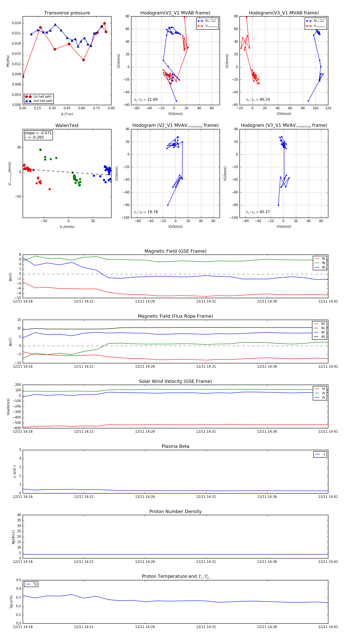
Task: Click the '2nd half path' legend entry
Action: click(x=39, y=101)
